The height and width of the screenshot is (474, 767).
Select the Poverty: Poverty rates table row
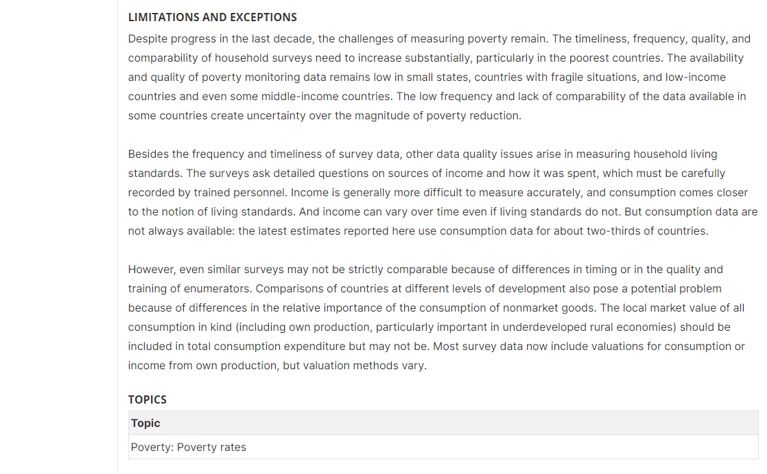click(188, 447)
